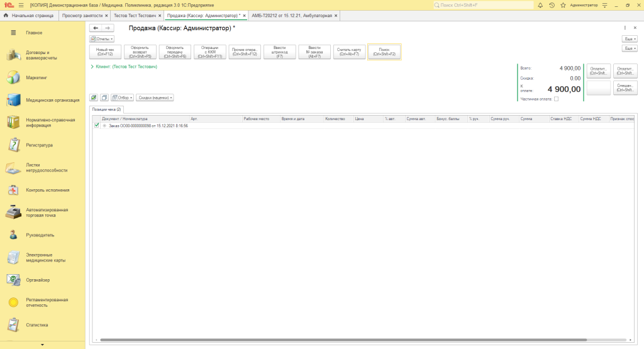
Task: Toggle the Частичная оплата checkbox
Action: point(556,99)
